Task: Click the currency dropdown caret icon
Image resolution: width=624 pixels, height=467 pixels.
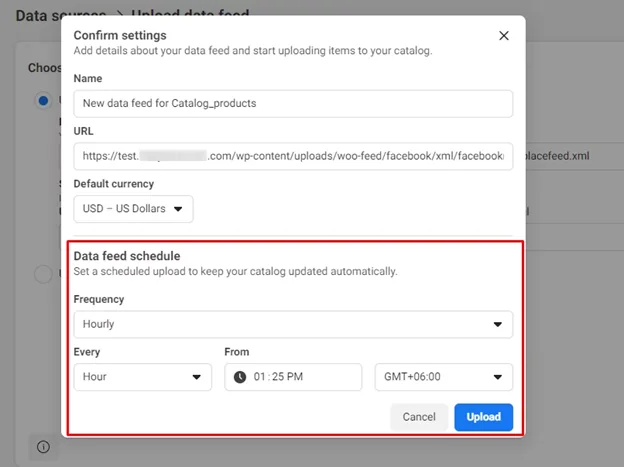Action: tap(178, 209)
